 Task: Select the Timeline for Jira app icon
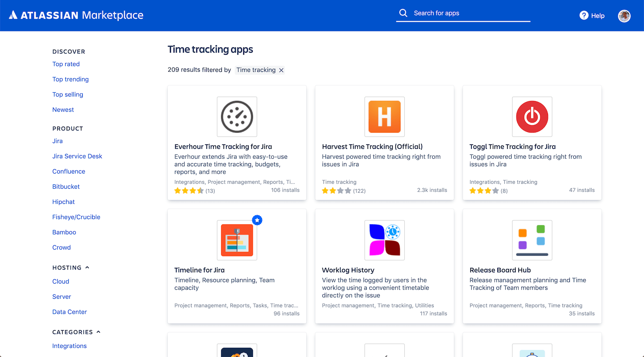click(x=237, y=240)
